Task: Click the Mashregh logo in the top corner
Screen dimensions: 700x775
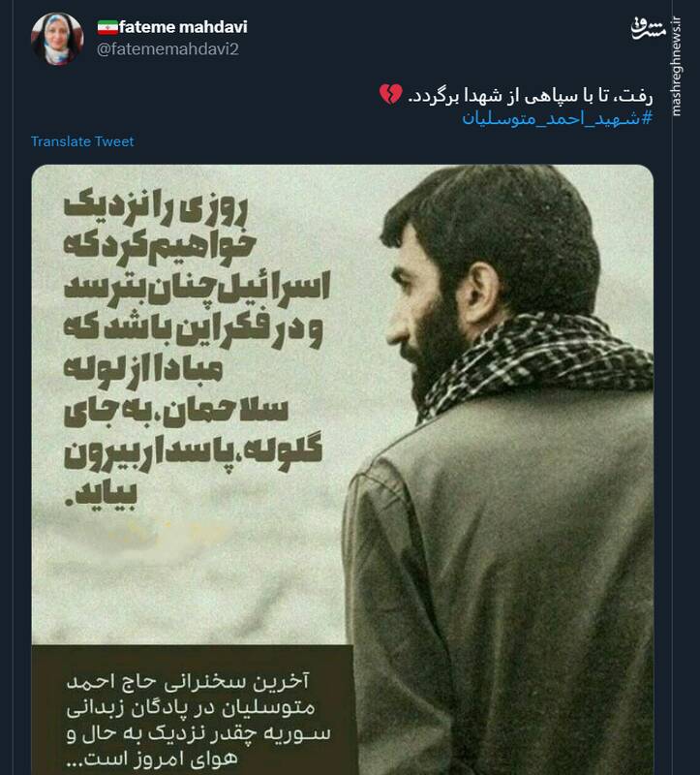Action: [x=648, y=28]
